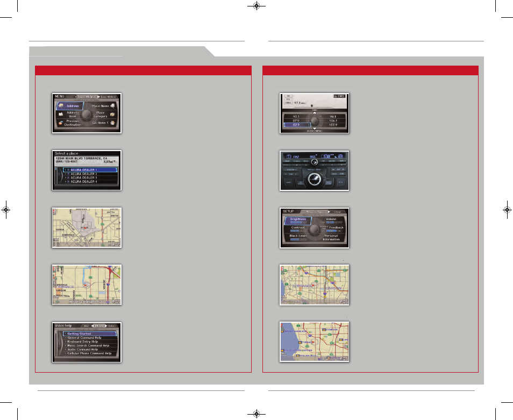Image resolution: width=513 pixels, height=420 pixels.
Task: Switch to the Dest. MENU 1 tab
Action: pyautogui.click(x=87, y=97)
